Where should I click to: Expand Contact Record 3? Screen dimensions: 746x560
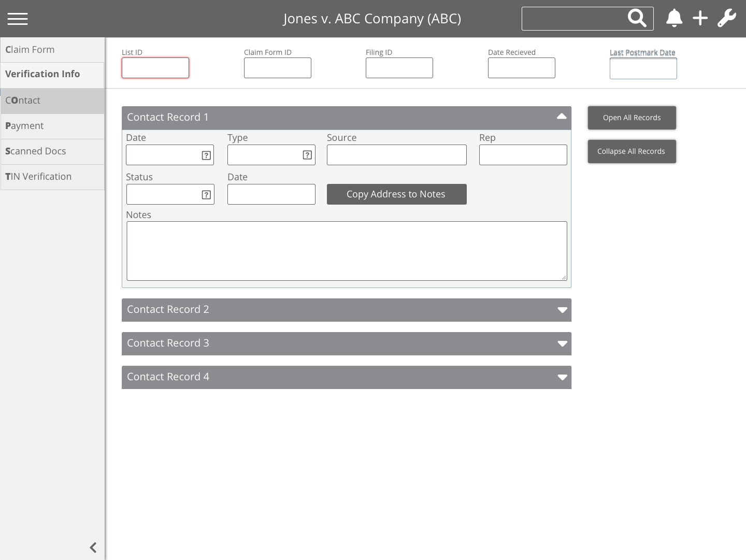(562, 343)
